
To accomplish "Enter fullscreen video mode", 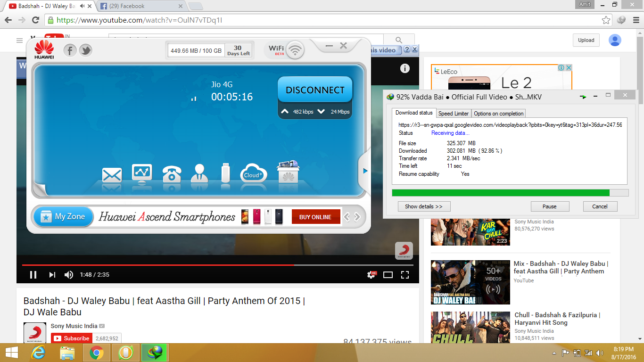I will 405,275.
